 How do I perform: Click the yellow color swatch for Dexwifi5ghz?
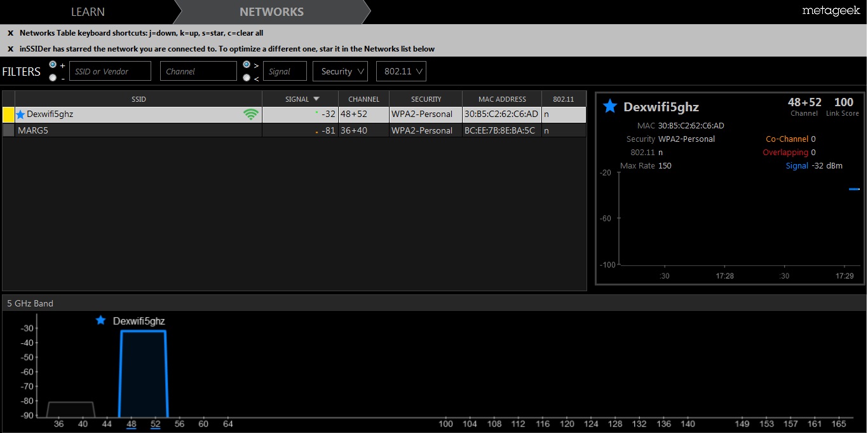[x=8, y=114]
